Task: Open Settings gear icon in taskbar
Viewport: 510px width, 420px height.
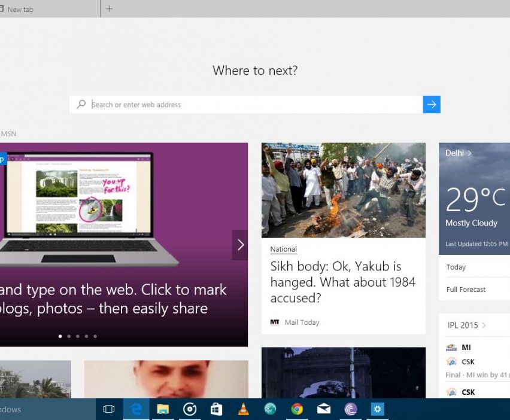Action: pyautogui.click(x=377, y=409)
